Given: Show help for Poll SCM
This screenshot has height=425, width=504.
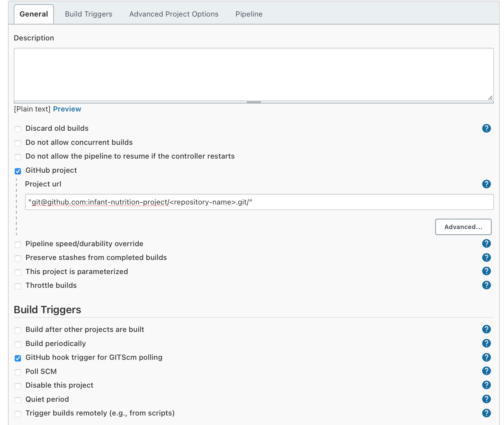Looking at the screenshot, I should [x=486, y=371].
